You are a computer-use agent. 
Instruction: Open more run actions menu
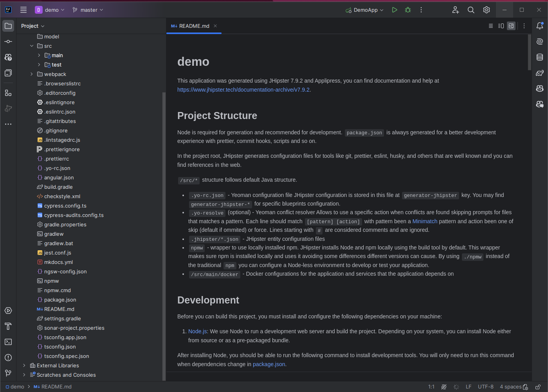[x=421, y=10]
